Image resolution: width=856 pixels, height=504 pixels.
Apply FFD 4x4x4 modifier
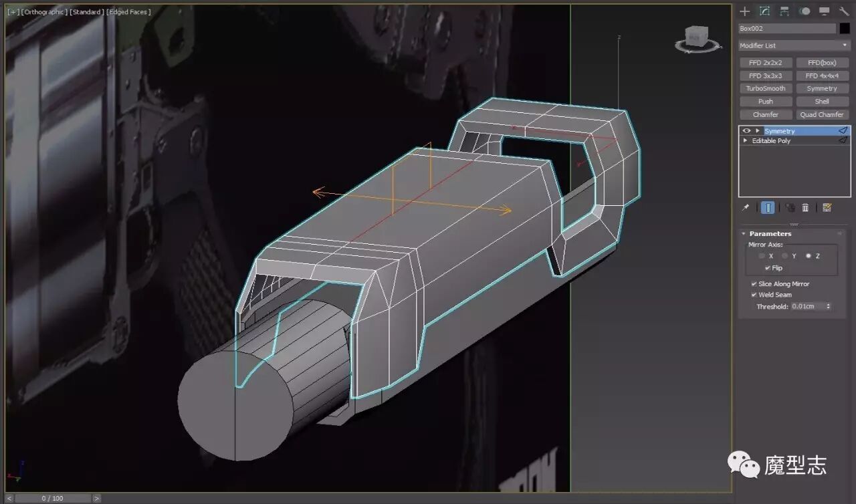(822, 76)
